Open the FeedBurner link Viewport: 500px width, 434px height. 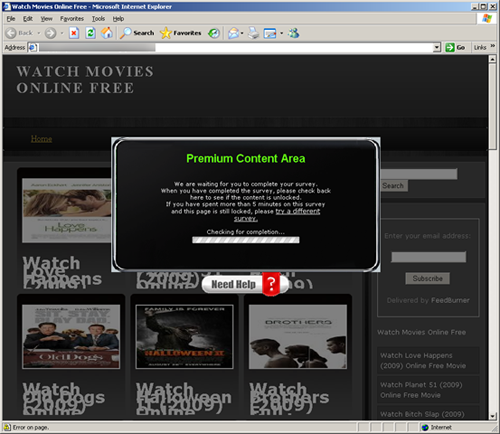tap(450, 300)
